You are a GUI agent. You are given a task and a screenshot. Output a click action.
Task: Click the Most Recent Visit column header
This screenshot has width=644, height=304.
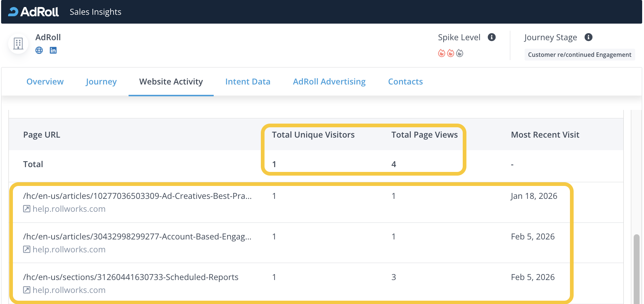[x=545, y=135]
